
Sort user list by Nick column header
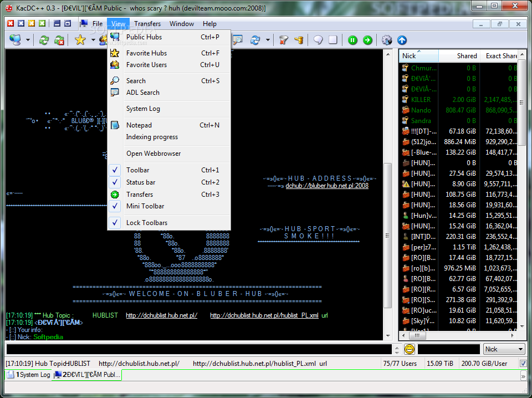(419, 55)
